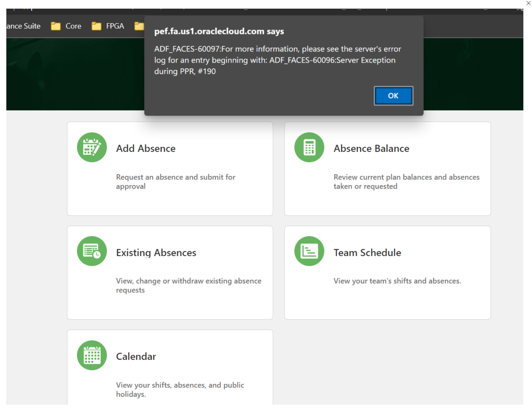Screen dimensions: 532x414
Task: View your team's shifts via Team Schedule
Action: [x=387, y=272]
